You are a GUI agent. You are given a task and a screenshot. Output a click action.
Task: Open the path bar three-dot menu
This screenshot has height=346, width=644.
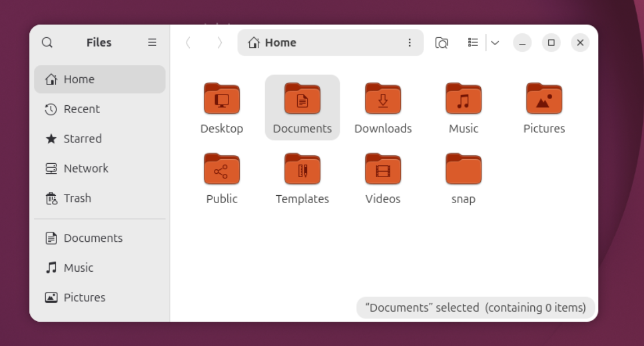tap(409, 43)
